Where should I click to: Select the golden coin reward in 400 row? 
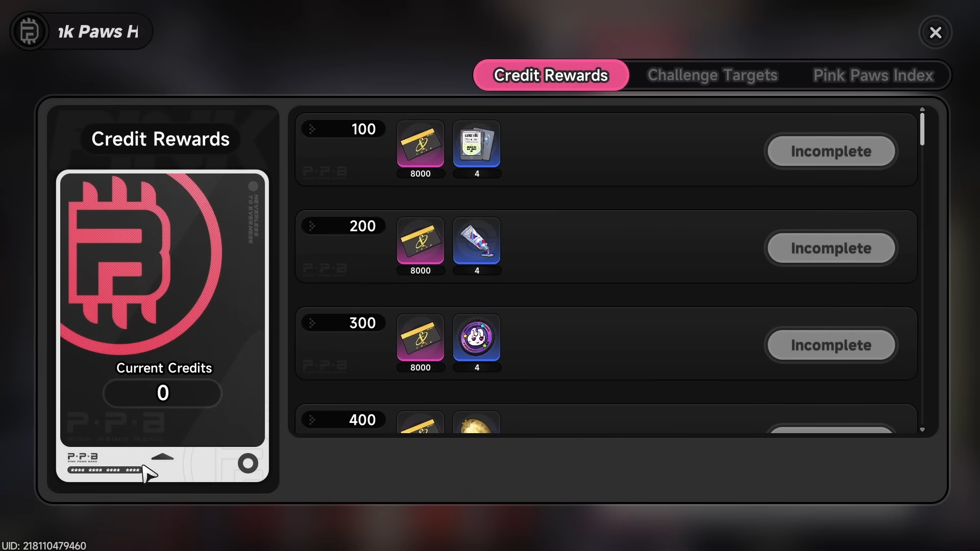click(477, 422)
